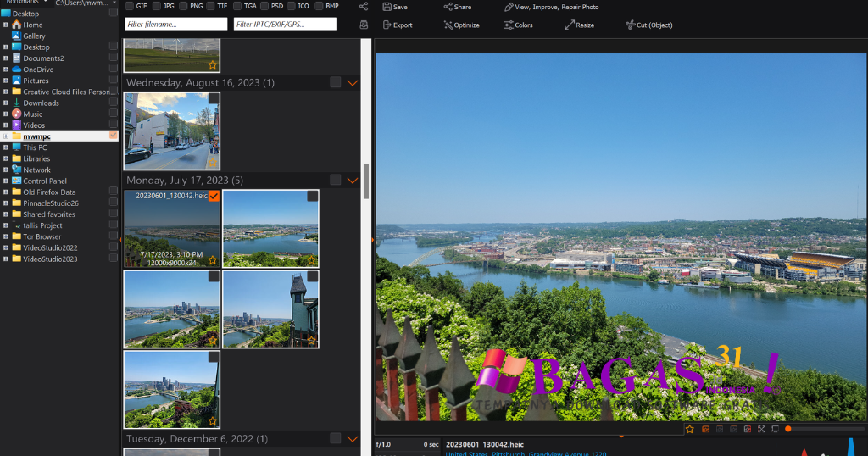Check the Monday, July 17, 2023 group checkbox
Image resolution: width=868 pixels, height=456 pixels.
(x=336, y=180)
